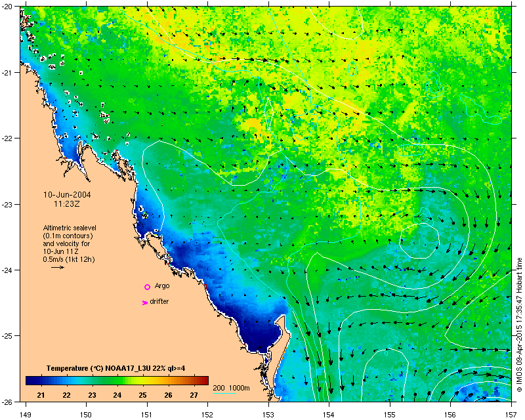This screenshot has width=525, height=420.
Task: Click the temperature colorbar near 21
Action: 41,381
